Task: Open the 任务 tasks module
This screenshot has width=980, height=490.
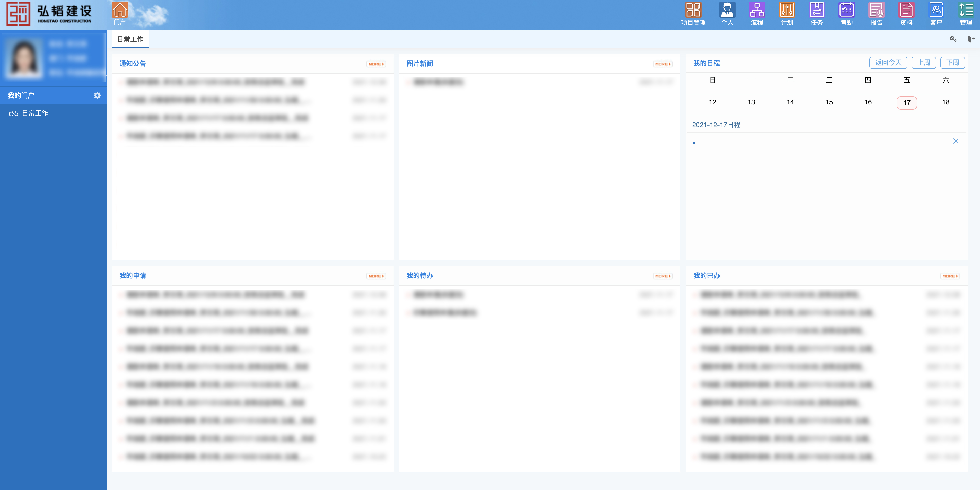Action: click(x=816, y=14)
